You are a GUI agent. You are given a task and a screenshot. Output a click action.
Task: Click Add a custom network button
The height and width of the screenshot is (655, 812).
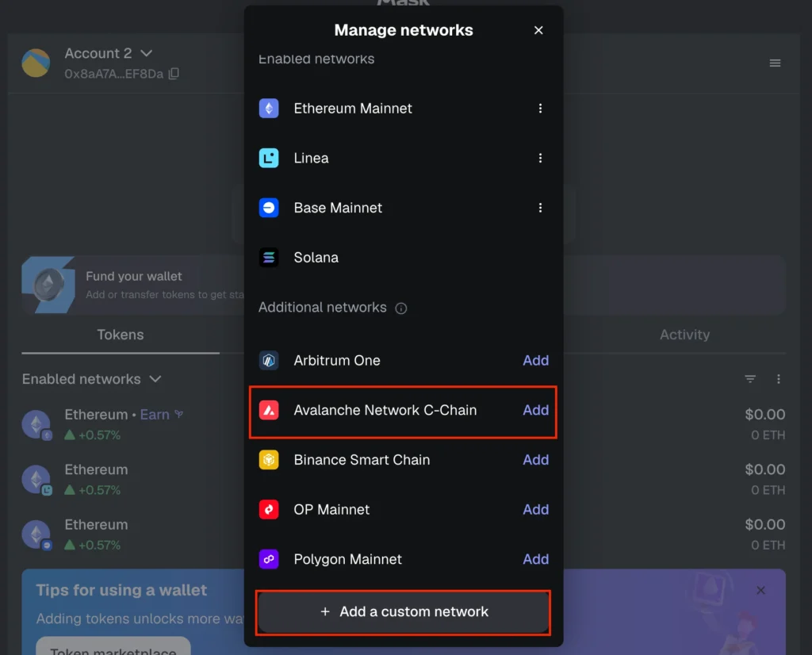click(x=404, y=611)
